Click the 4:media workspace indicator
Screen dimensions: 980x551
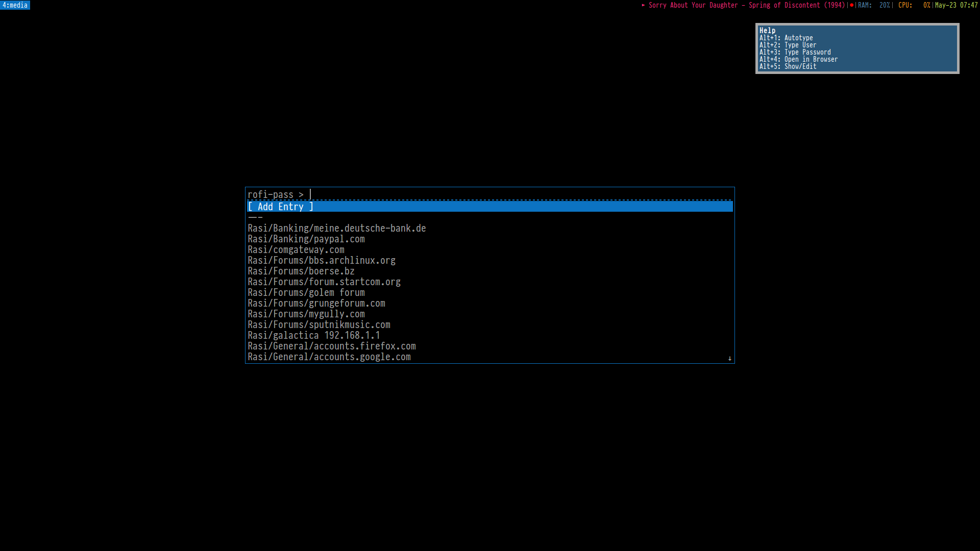(x=15, y=5)
